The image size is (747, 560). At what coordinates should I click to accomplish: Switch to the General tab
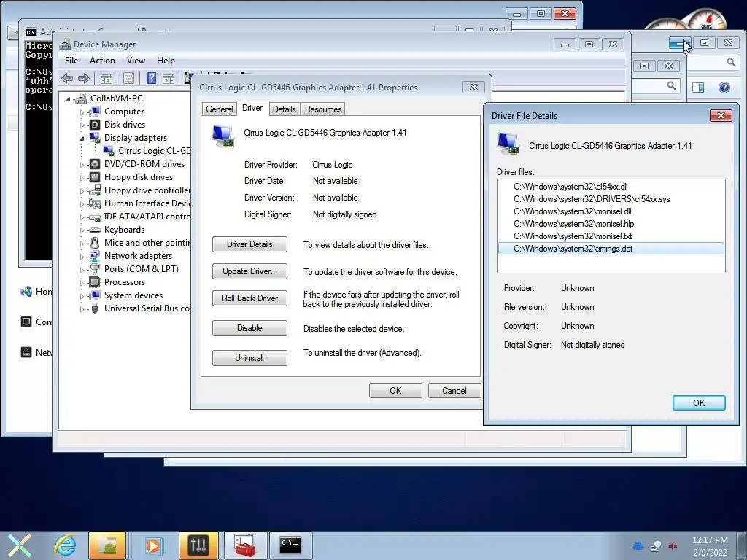click(219, 109)
